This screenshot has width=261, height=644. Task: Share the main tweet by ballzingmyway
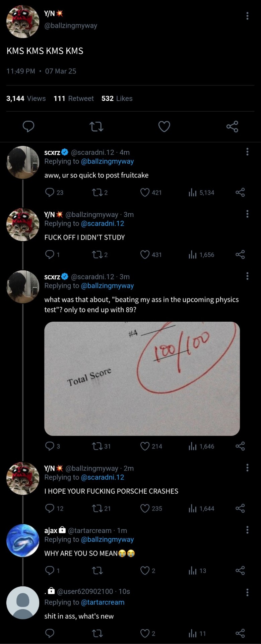point(232,126)
